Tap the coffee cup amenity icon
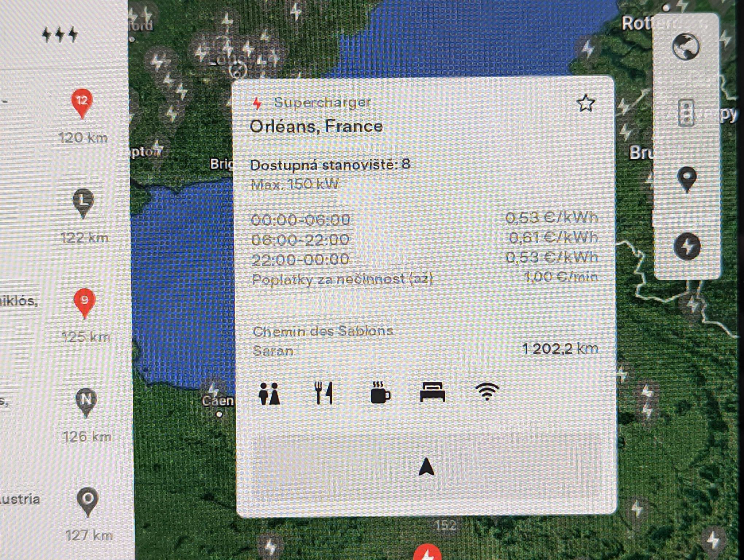 point(380,393)
